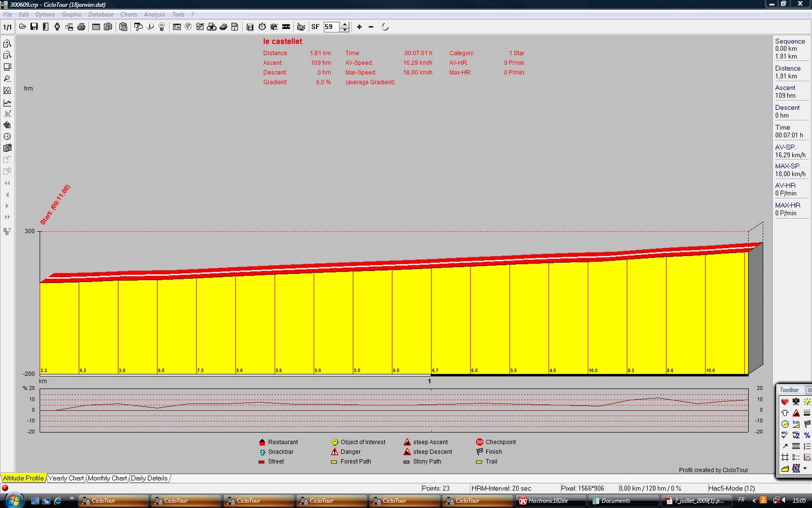Click the blue percent icon in the floating Toolbar
This screenshot has width=812, height=508.
(x=807, y=435)
